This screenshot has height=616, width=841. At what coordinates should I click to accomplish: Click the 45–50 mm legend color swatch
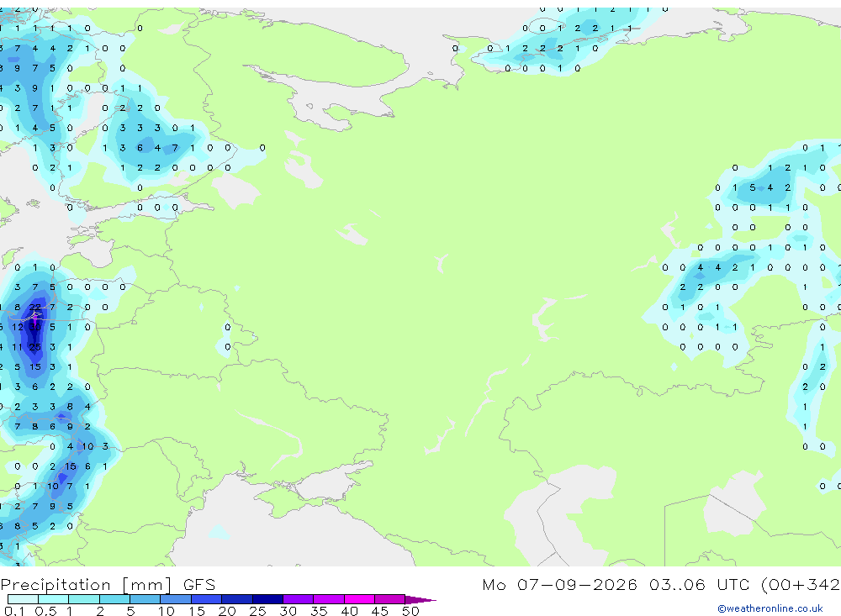point(389,599)
